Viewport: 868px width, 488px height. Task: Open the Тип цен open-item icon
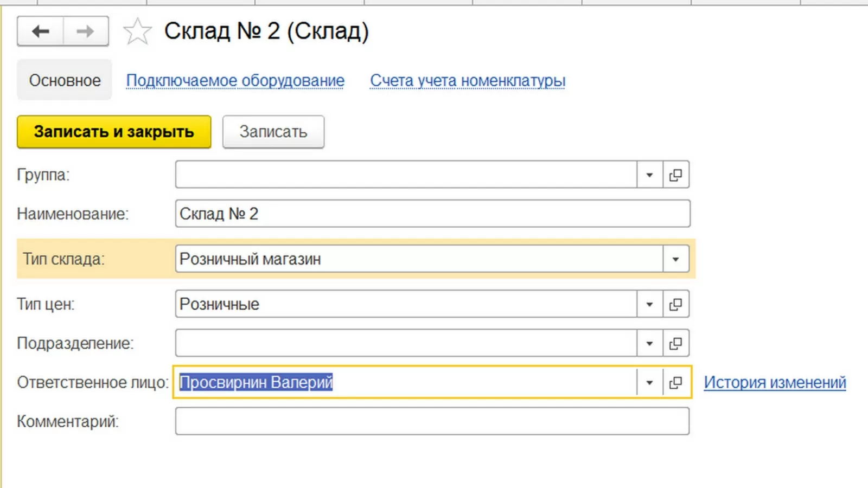676,304
